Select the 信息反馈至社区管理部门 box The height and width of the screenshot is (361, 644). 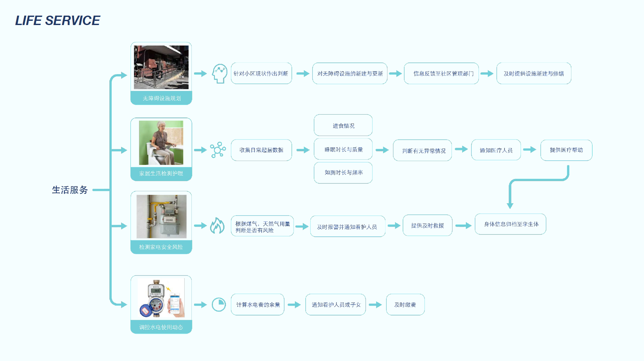pyautogui.click(x=441, y=74)
